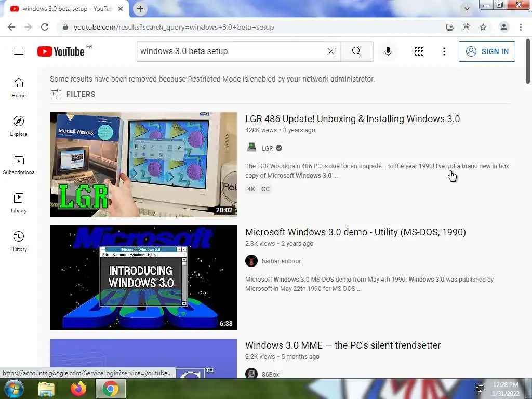Start voice search with the microphone icon
This screenshot has width=532, height=399.
coord(388,51)
